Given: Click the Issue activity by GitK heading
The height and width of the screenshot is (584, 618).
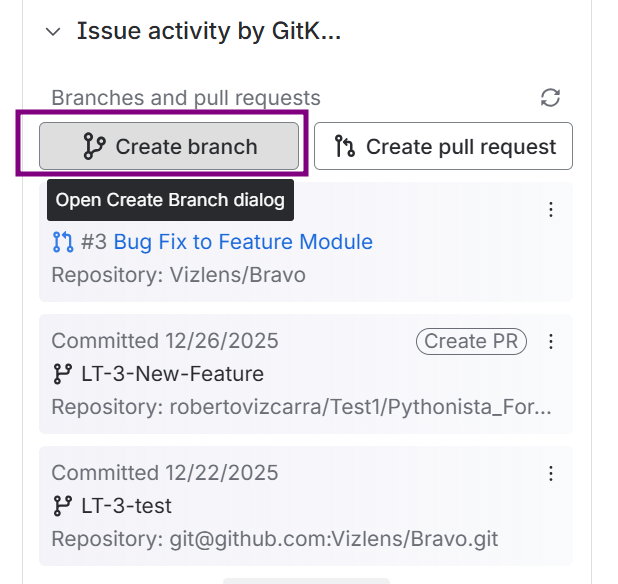Looking at the screenshot, I should tap(209, 32).
